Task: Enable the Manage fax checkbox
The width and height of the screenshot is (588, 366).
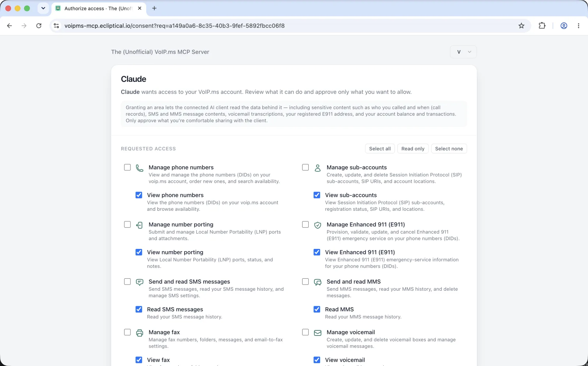Action: pyautogui.click(x=128, y=332)
